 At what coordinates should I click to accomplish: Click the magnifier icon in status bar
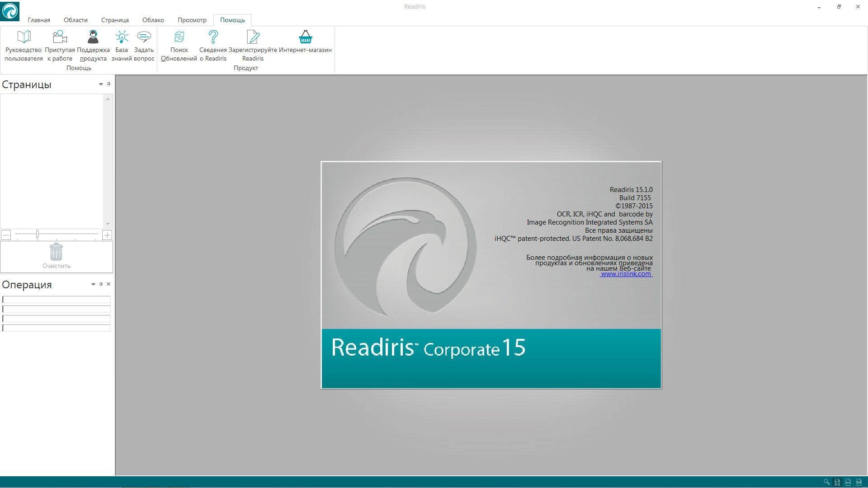tap(826, 482)
